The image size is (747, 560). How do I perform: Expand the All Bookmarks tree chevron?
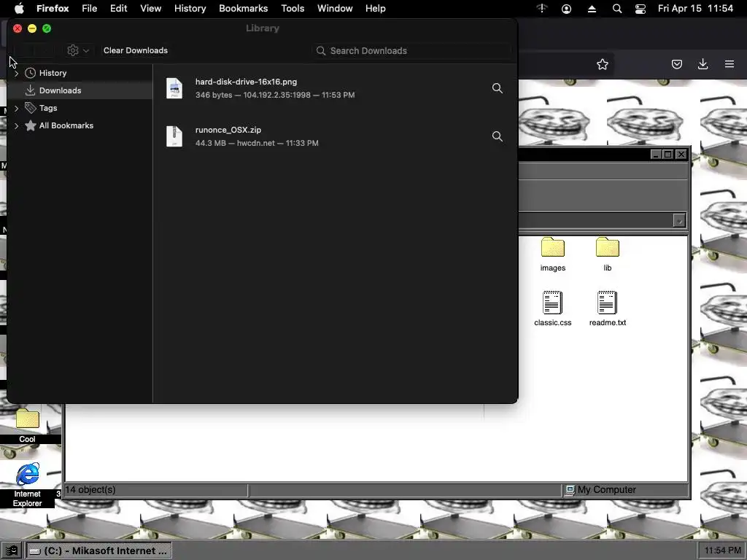pos(17,126)
